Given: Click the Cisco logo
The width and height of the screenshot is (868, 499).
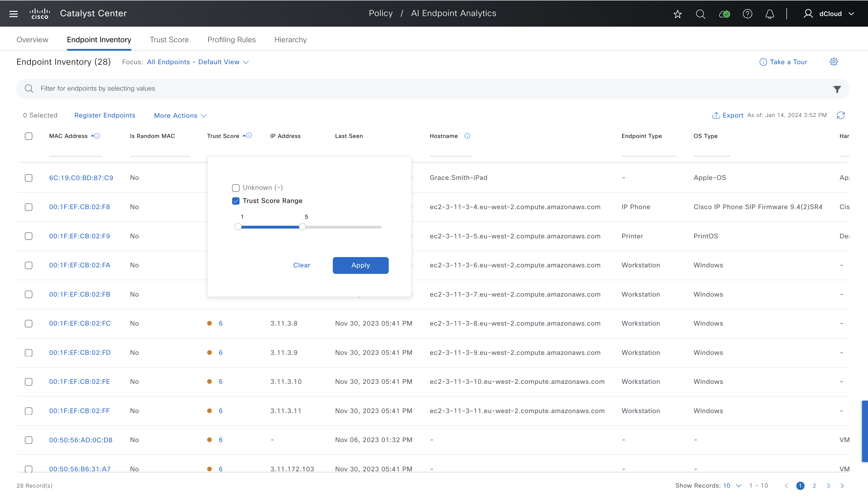Looking at the screenshot, I should (40, 14).
